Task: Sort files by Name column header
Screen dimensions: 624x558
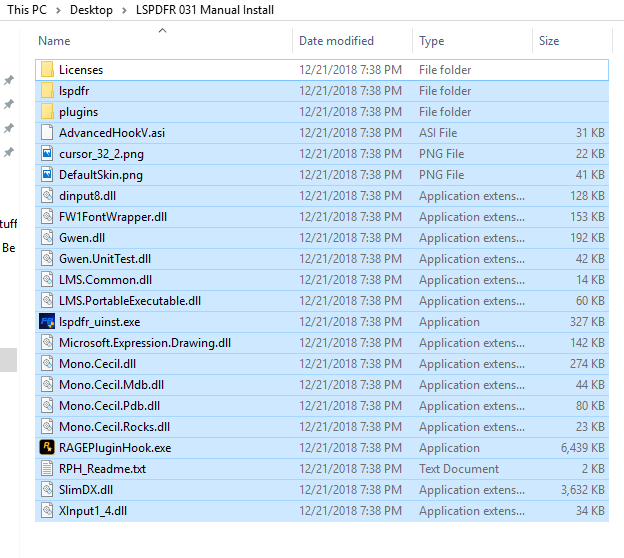Action: click(x=54, y=41)
